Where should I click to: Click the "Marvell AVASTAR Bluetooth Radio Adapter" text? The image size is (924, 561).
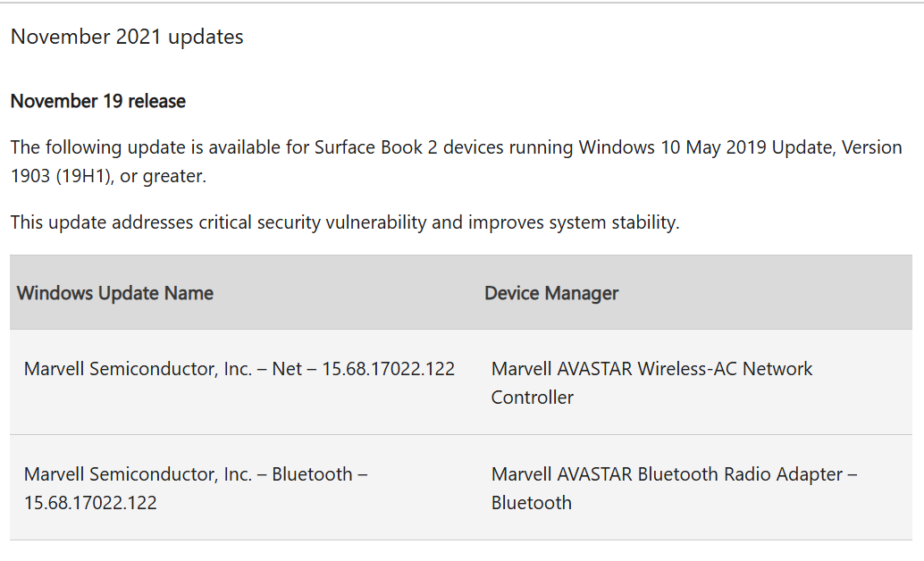coord(667,474)
